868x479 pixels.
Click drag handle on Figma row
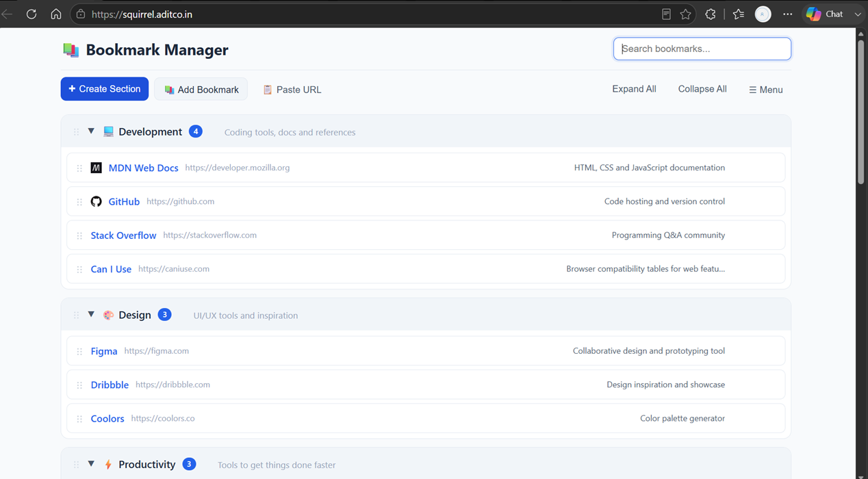79,351
